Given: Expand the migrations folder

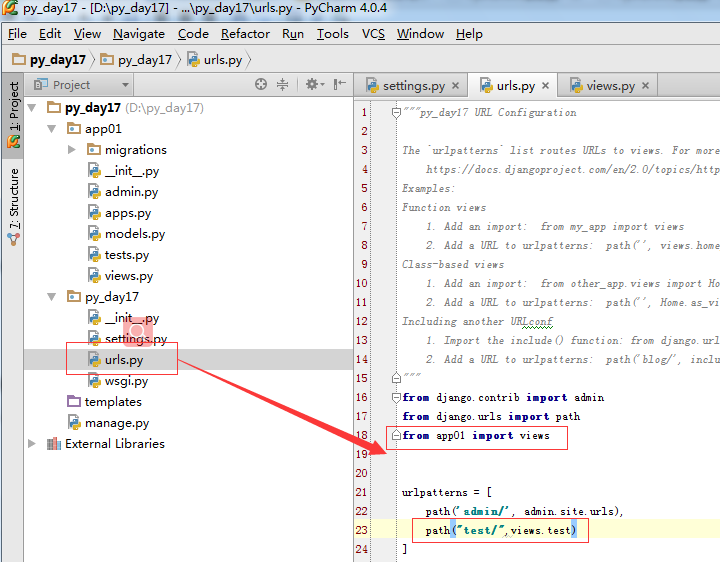Looking at the screenshot, I should pos(72,150).
